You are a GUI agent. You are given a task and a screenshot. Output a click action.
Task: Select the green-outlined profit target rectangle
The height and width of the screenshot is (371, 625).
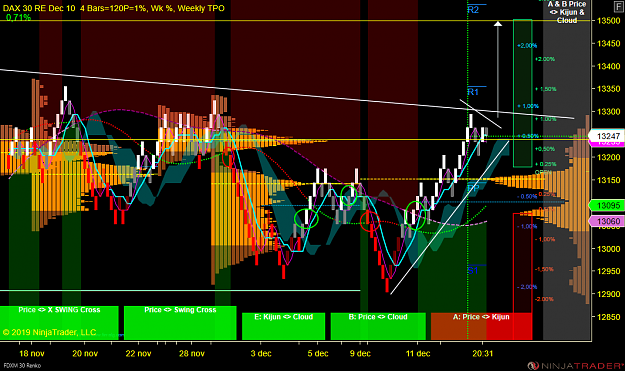pyautogui.click(x=523, y=93)
